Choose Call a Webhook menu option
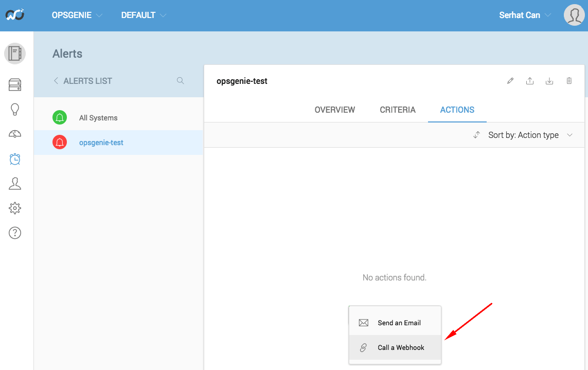This screenshot has height=370, width=588. click(x=395, y=347)
